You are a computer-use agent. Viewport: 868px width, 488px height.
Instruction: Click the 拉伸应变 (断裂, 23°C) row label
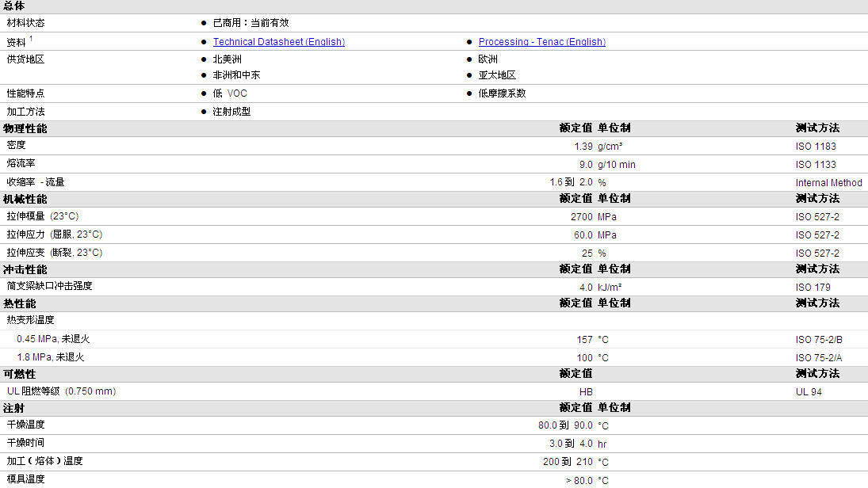(54, 253)
